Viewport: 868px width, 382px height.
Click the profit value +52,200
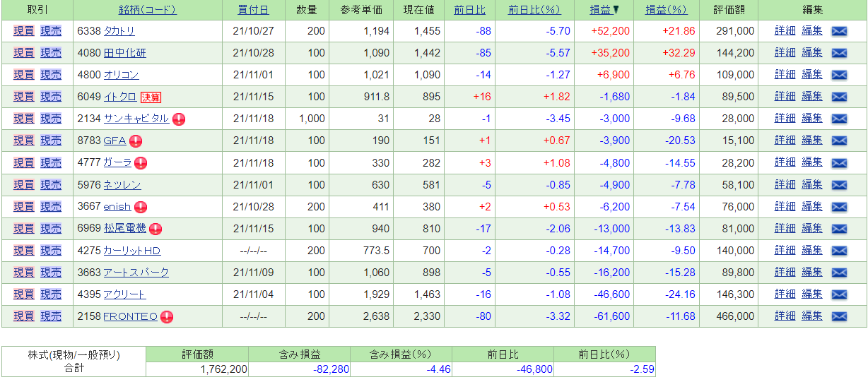point(611,31)
